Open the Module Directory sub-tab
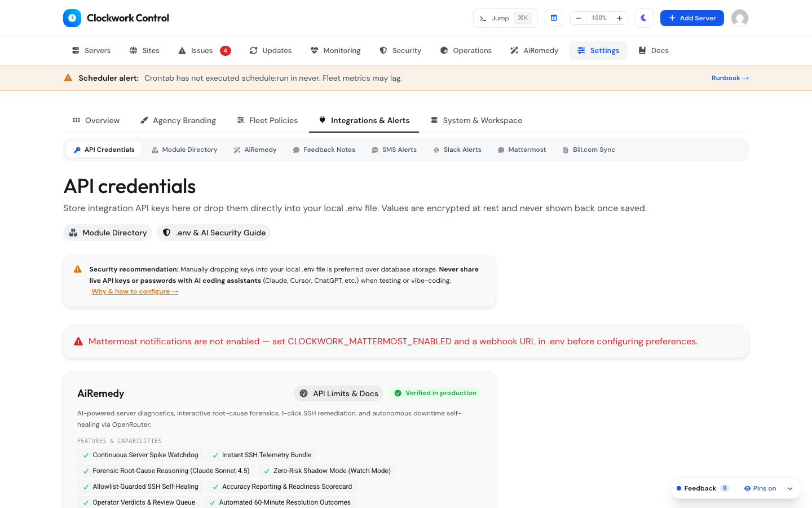The image size is (812, 508). pyautogui.click(x=184, y=150)
